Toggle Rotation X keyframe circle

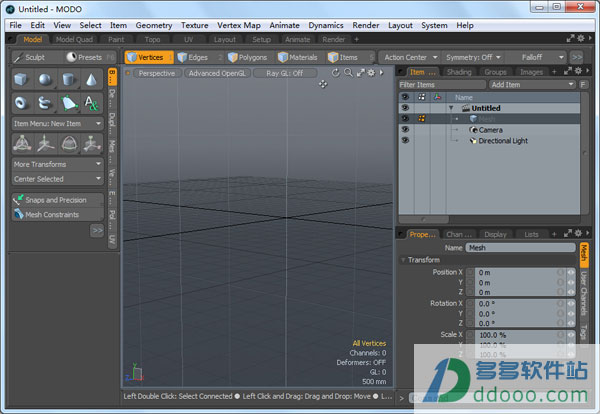click(x=561, y=303)
